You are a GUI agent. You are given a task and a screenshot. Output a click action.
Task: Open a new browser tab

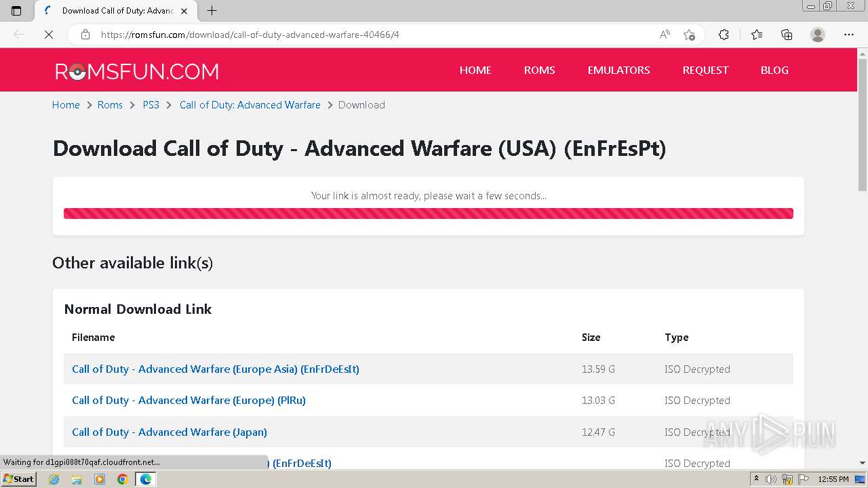pyautogui.click(x=212, y=11)
